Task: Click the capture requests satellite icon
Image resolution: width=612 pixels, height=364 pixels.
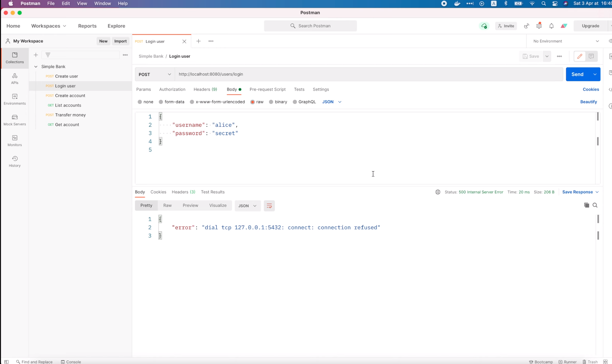Action: (x=526, y=26)
